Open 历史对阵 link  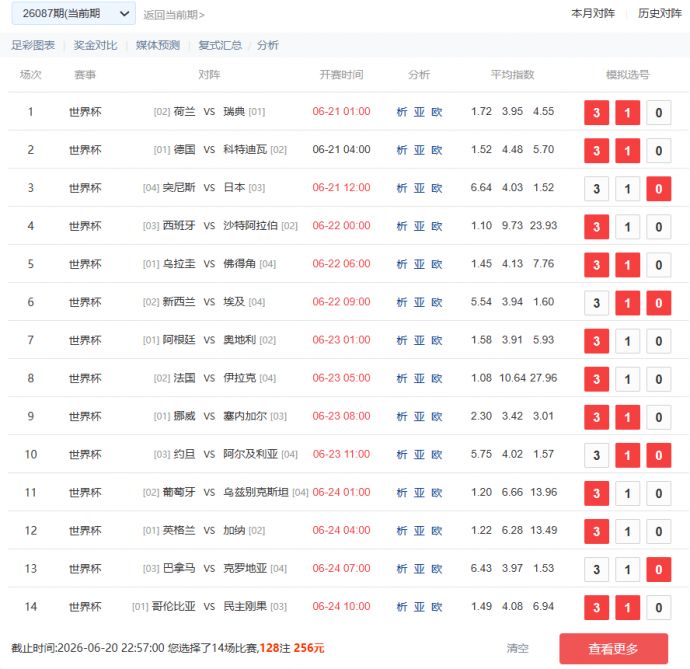coord(660,14)
